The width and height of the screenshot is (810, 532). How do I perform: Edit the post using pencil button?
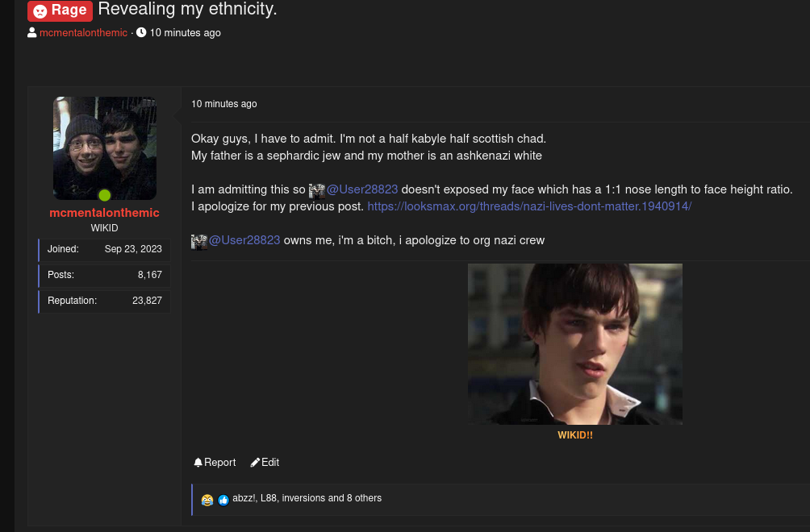click(x=265, y=463)
